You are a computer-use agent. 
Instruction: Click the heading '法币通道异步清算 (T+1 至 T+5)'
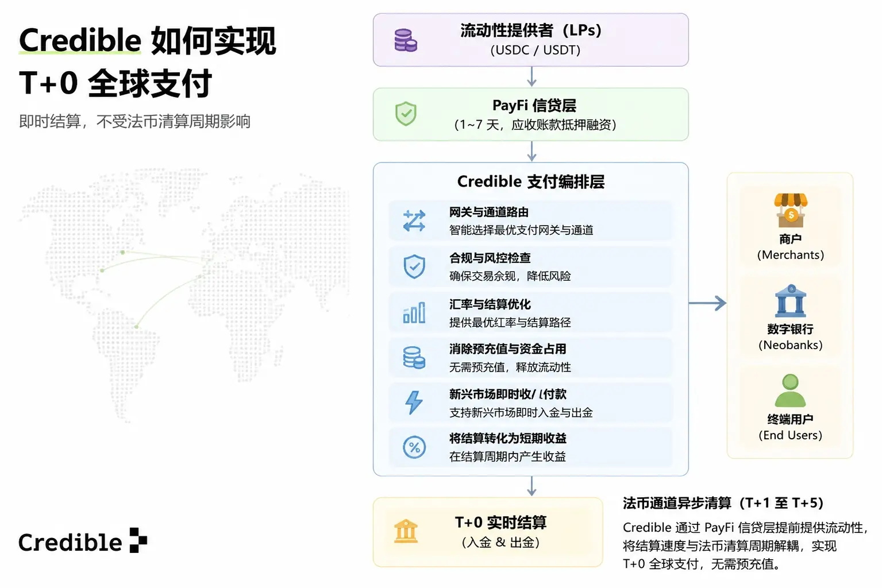(x=723, y=503)
